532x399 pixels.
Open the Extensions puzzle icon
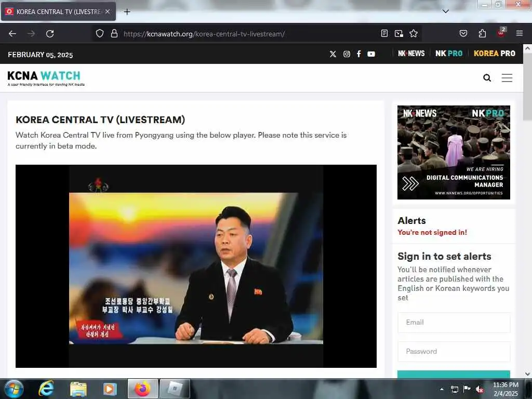(x=482, y=34)
